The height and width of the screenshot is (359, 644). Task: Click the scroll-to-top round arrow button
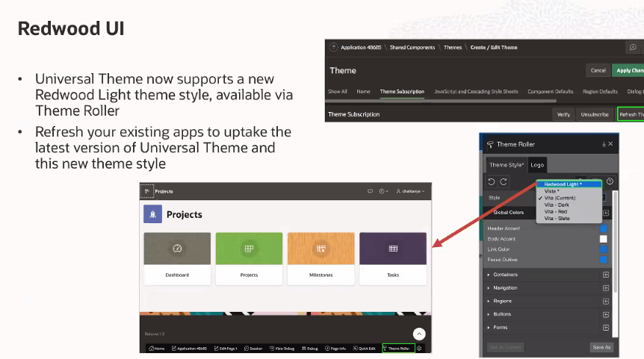point(419,334)
